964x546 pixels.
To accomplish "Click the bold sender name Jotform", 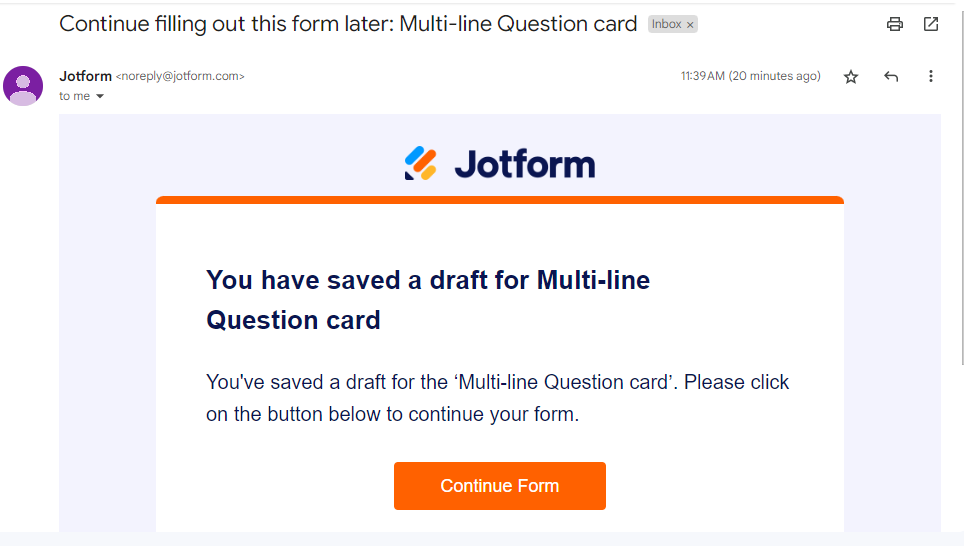I will pos(85,76).
